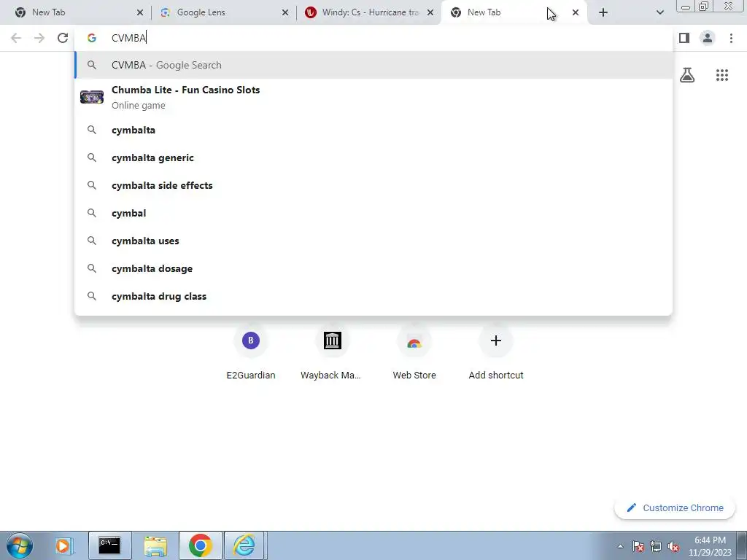Open the clock showing 6:44 PM
Image resolution: width=747 pixels, height=560 pixels.
710,546
